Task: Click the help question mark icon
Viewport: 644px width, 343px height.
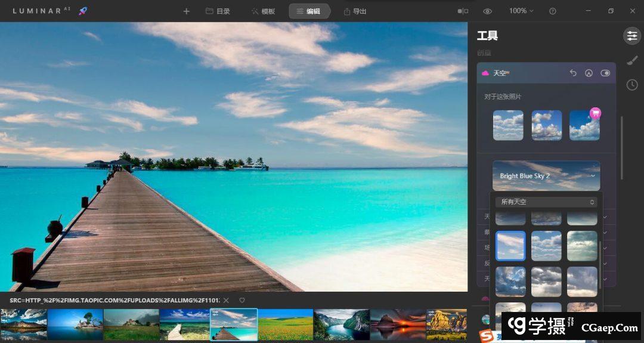Action: (x=553, y=11)
